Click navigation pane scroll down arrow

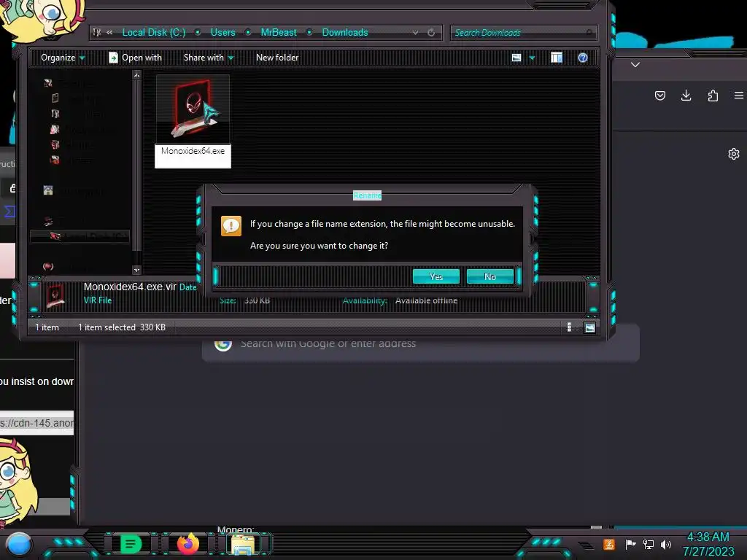136,270
